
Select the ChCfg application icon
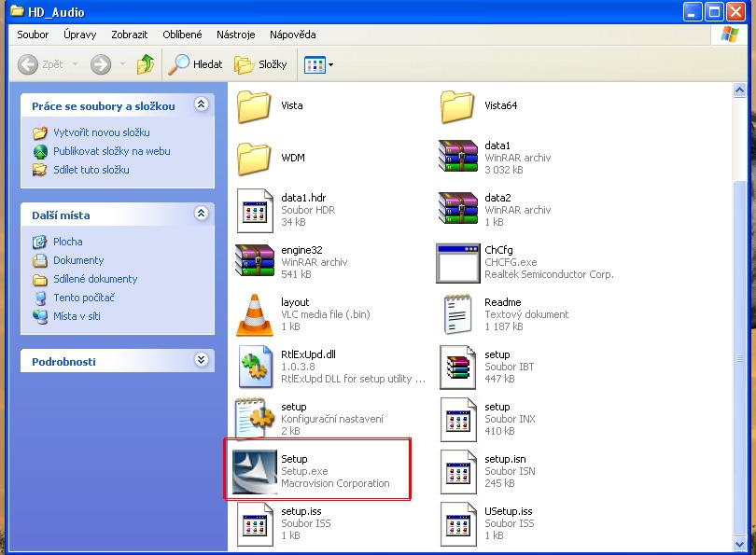tap(458, 263)
